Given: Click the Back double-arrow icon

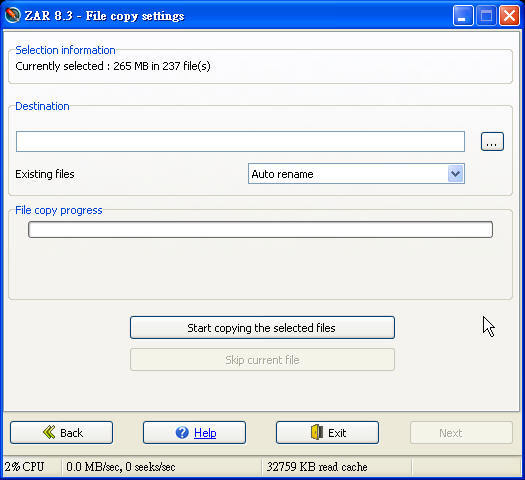Looking at the screenshot, I should tap(49, 432).
